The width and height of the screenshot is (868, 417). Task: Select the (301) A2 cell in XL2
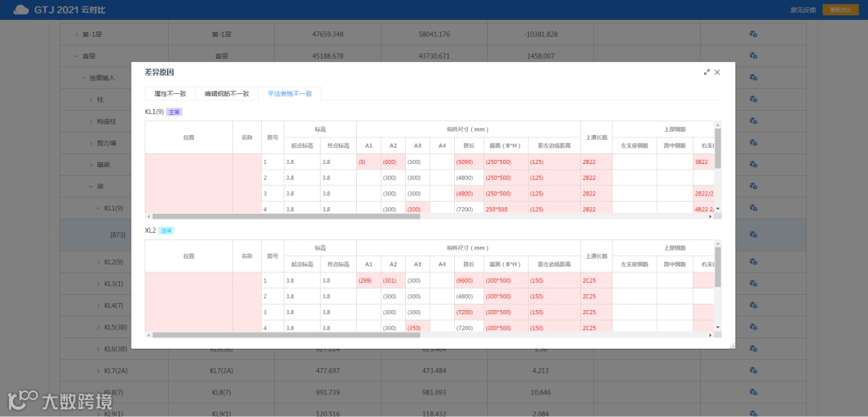coord(393,280)
